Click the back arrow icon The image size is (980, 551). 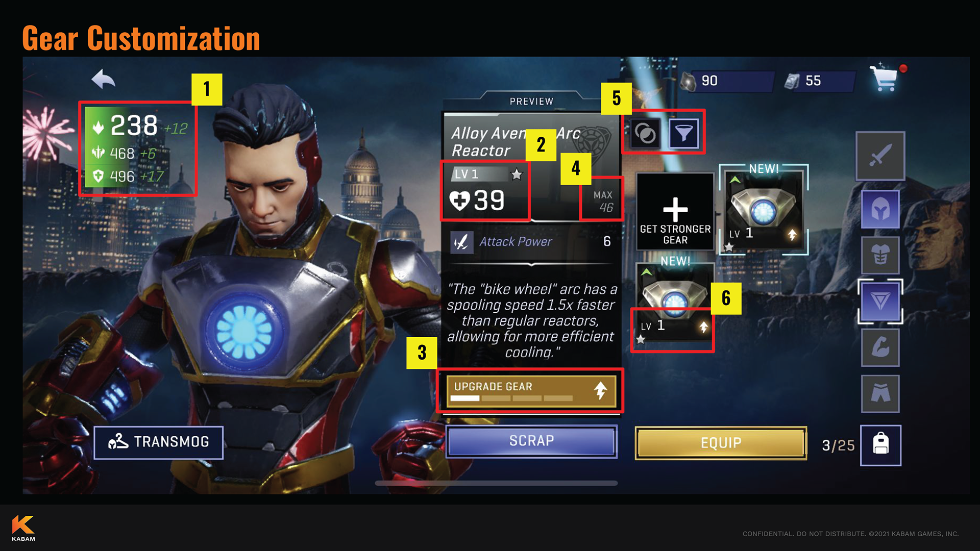tap(103, 79)
